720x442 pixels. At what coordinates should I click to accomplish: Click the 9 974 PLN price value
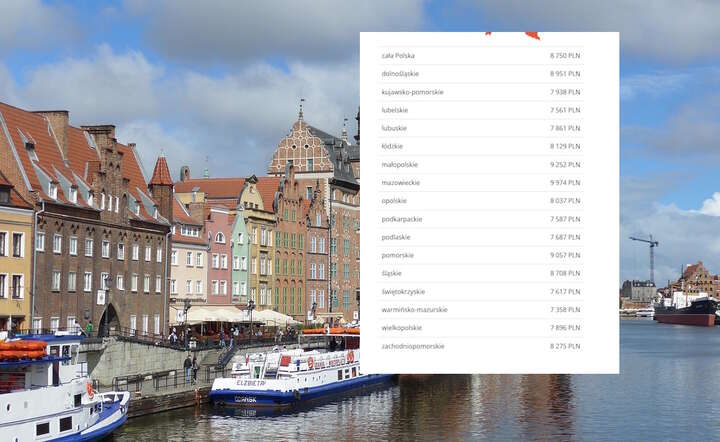(x=564, y=183)
